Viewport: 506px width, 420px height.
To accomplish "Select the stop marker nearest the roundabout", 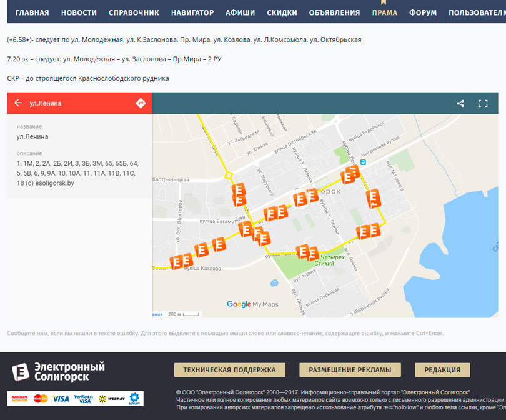I will pyautogui.click(x=238, y=190).
